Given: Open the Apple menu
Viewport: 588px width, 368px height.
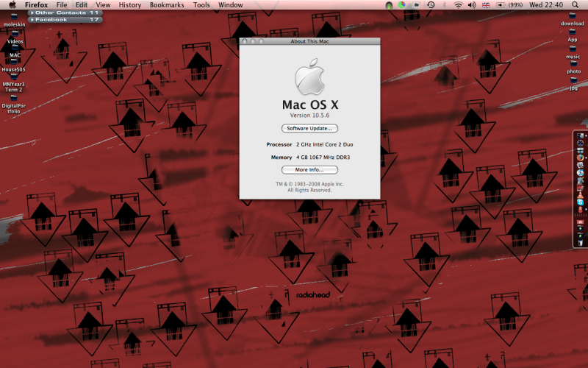Looking at the screenshot, I should pyautogui.click(x=12, y=5).
